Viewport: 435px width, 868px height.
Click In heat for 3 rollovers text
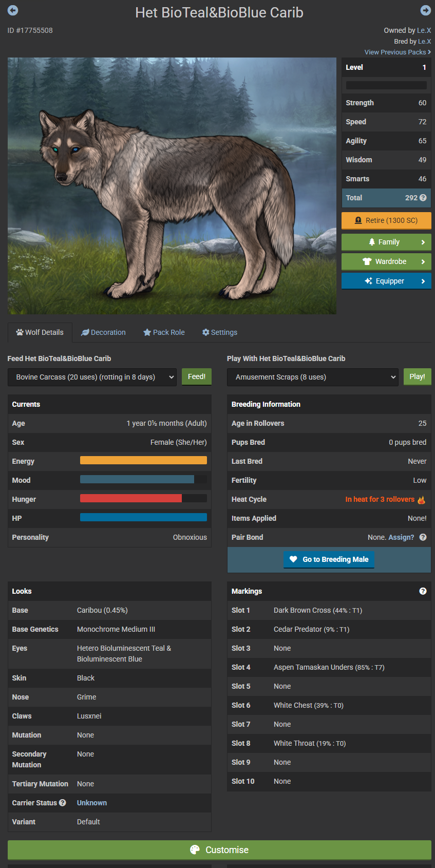point(380,499)
